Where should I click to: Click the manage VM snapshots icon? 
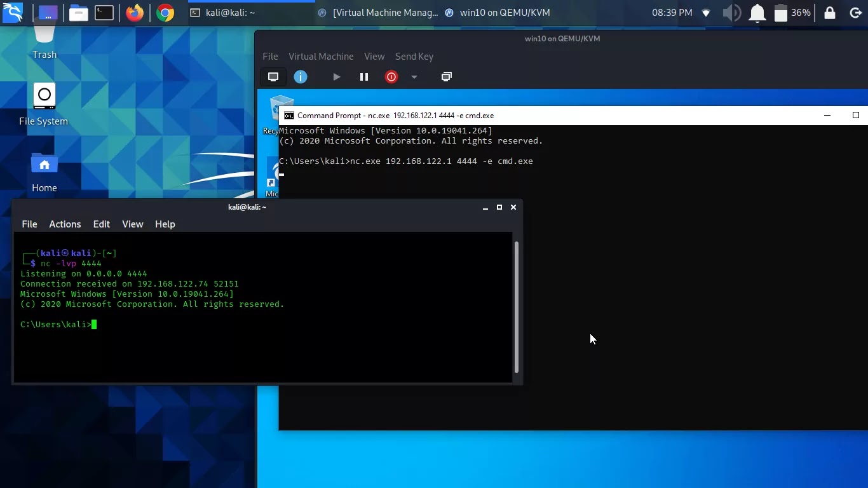(x=447, y=77)
